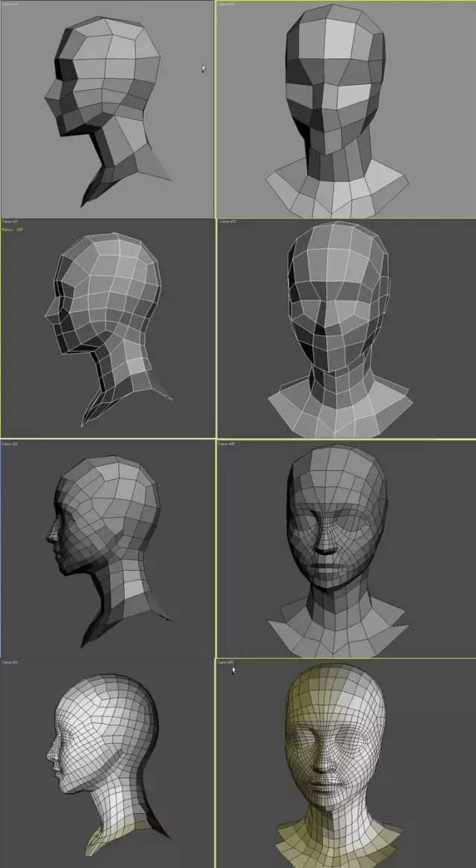Select the smooth white high-poly profile head
The width and height of the screenshot is (476, 868).
click(106, 764)
